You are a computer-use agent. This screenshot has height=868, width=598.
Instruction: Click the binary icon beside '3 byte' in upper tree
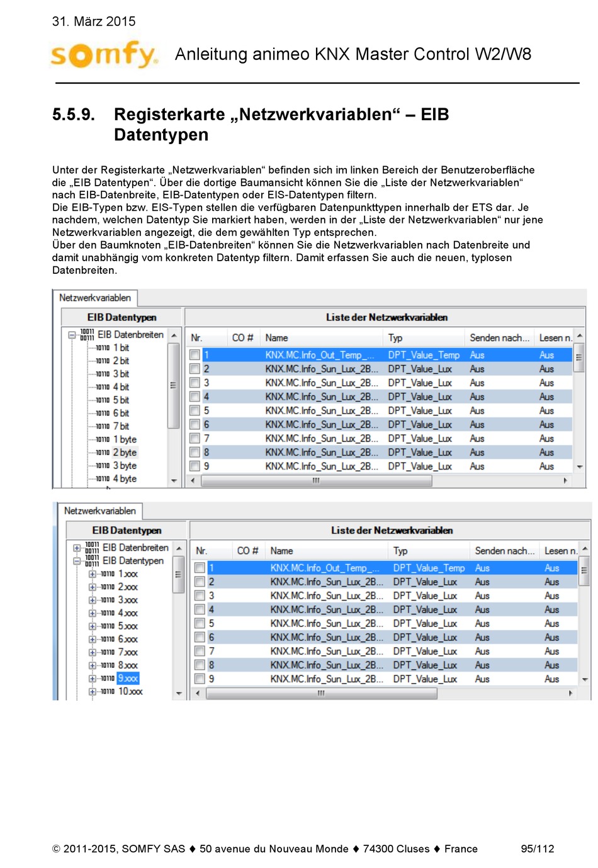(103, 466)
